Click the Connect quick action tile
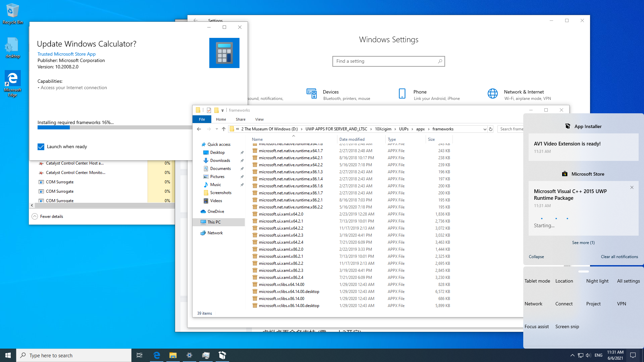Screen dimensions: 644x362 (x=564, y=304)
